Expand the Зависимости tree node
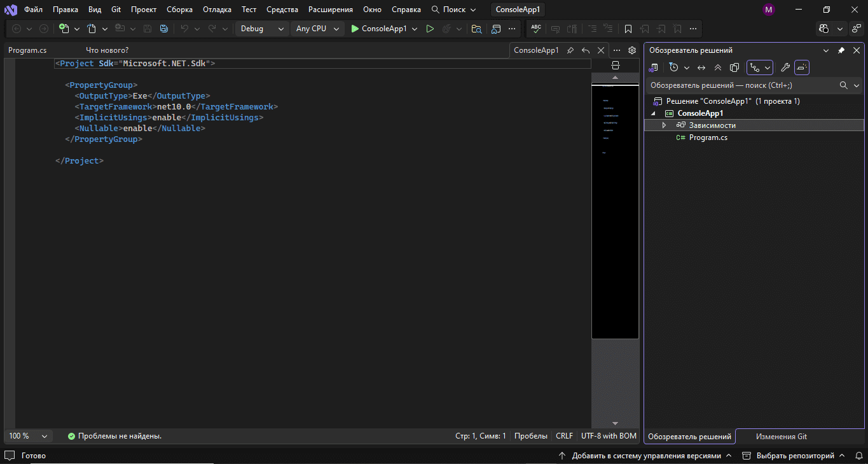The height and width of the screenshot is (464, 868). 664,125
